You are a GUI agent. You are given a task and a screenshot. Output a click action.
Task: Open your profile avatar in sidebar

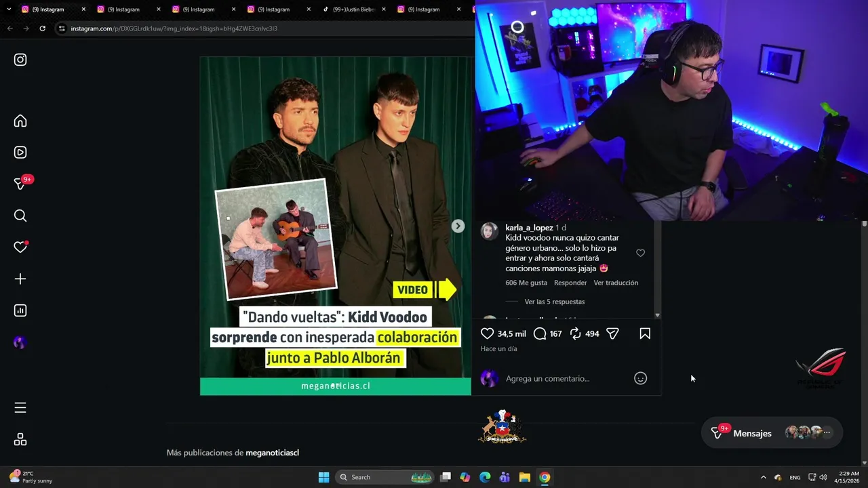click(x=20, y=343)
